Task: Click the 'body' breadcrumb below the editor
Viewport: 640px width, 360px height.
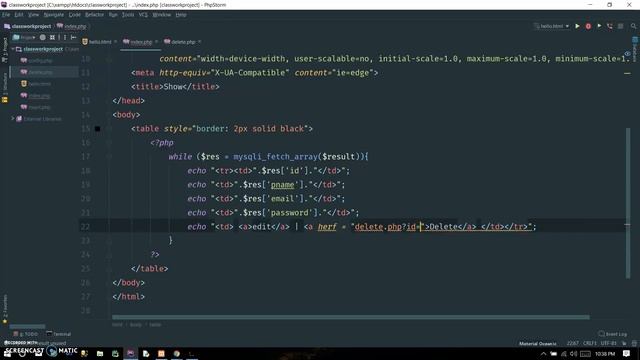Action: click(x=136, y=324)
